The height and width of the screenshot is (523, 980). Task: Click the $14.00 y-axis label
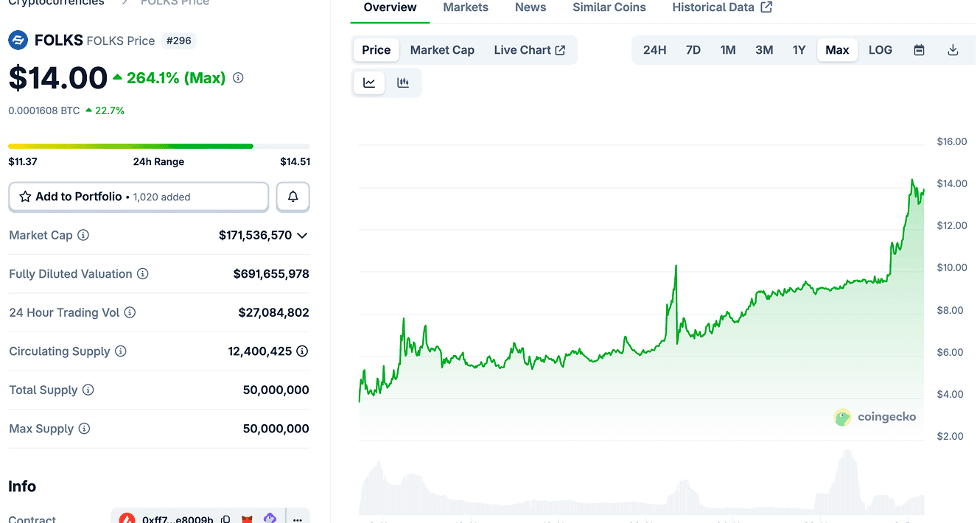tap(952, 183)
